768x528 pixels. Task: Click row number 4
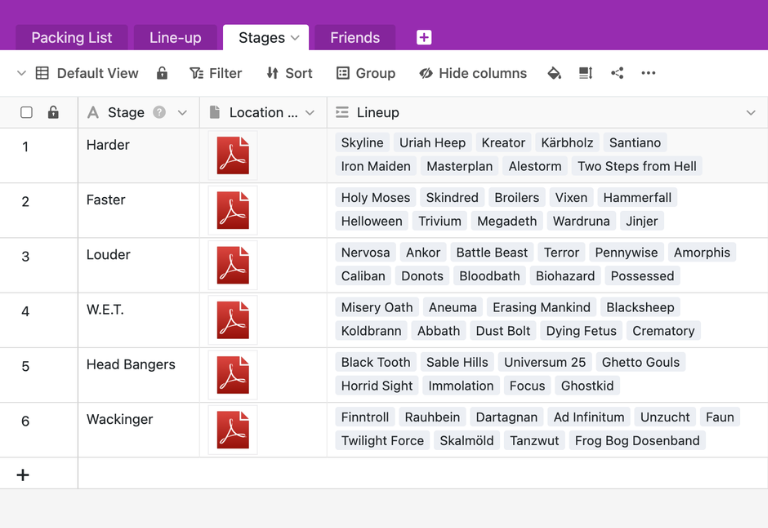tap(25, 311)
